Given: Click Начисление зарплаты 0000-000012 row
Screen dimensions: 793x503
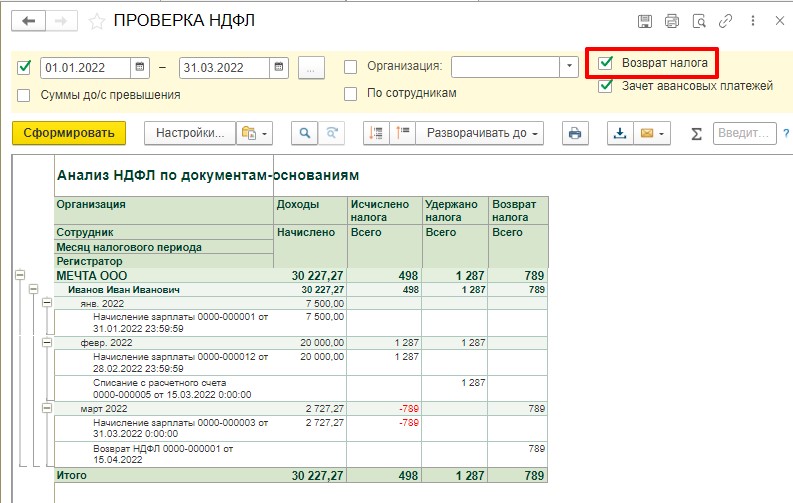Looking at the screenshot, I should (301, 362).
